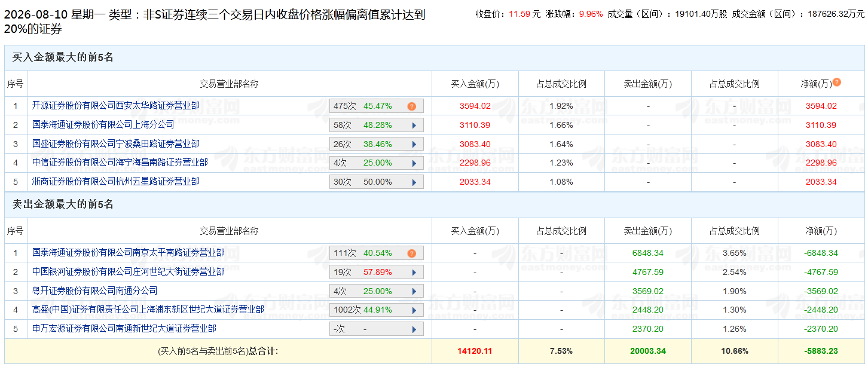Image resolution: width=868 pixels, height=367 pixels.
Task: Open 中国银河证券庄河世纪大街营业部 link
Action: coord(129,272)
